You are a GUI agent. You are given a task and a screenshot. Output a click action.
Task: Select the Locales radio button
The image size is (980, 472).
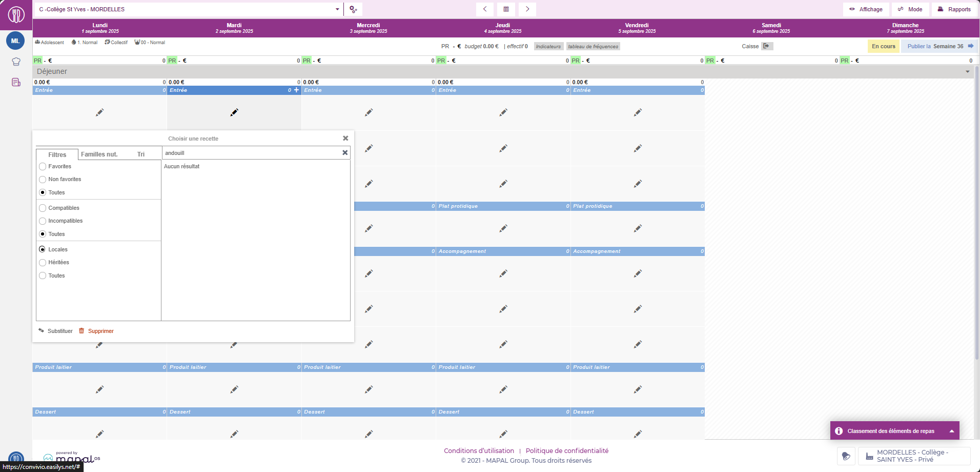(43, 249)
